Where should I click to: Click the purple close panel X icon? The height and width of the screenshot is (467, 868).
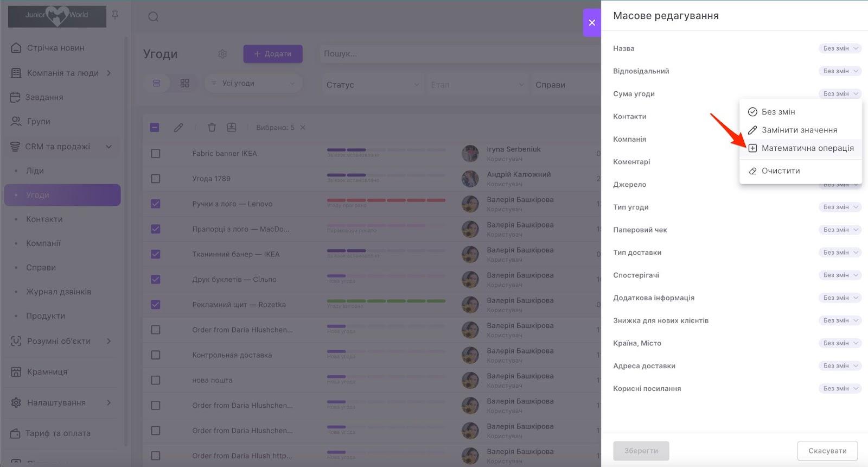coord(592,23)
